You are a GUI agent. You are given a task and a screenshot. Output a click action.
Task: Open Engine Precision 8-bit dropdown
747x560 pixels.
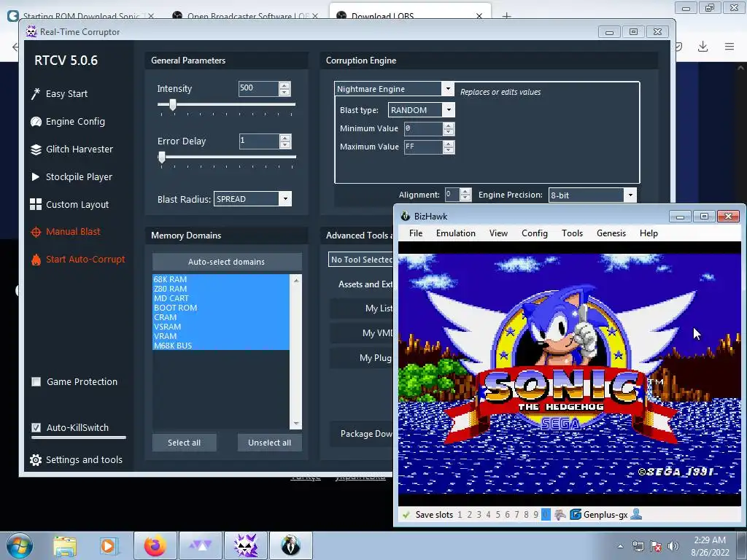click(630, 195)
